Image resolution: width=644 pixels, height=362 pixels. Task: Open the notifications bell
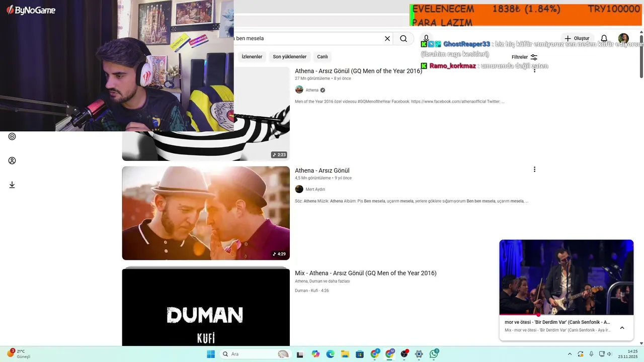[604, 39]
